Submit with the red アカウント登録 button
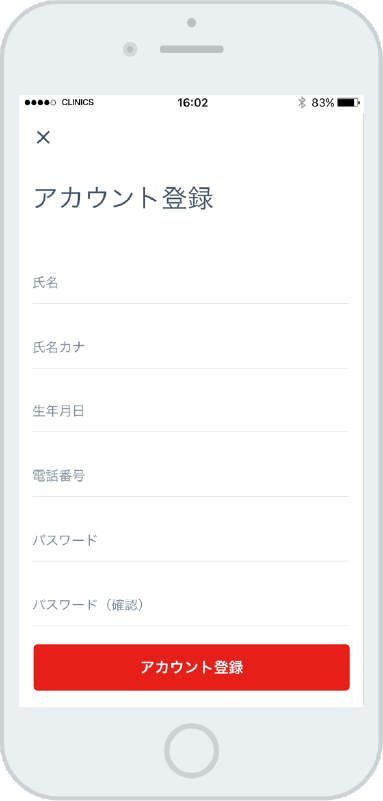Image resolution: width=383 pixels, height=801 pixels. click(x=192, y=667)
